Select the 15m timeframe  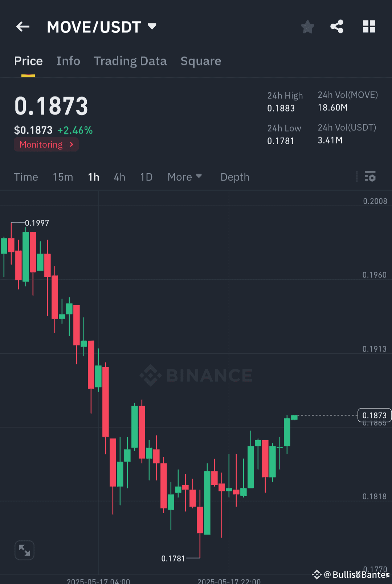point(62,177)
